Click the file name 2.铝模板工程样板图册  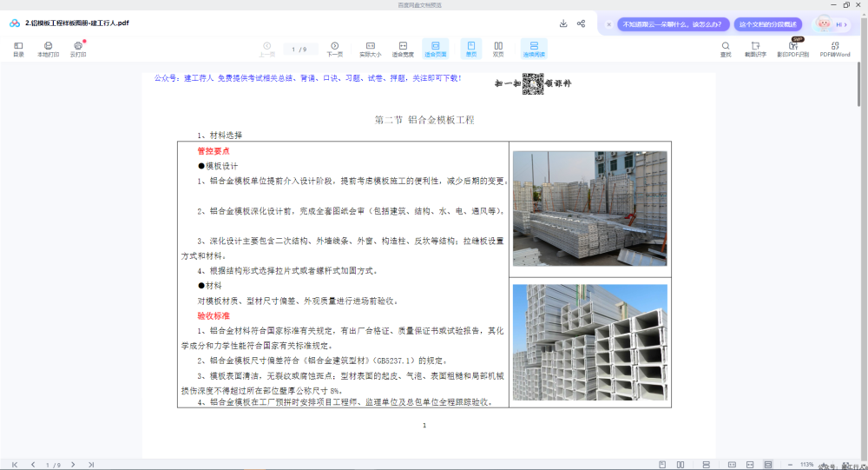coord(77,23)
